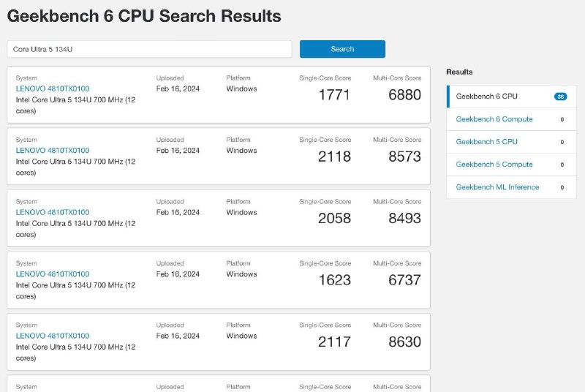Click the single-core score 2117

pos(334,342)
